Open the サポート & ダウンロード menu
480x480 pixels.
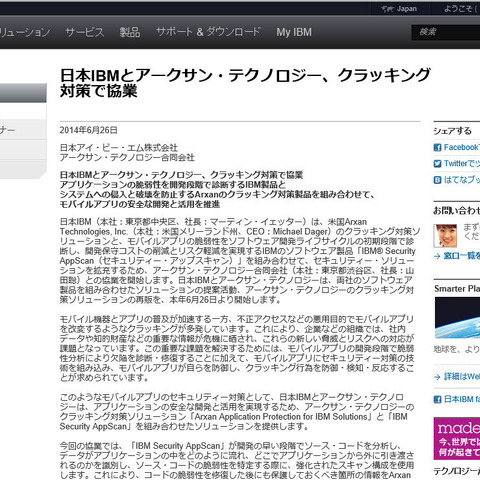[x=208, y=32]
